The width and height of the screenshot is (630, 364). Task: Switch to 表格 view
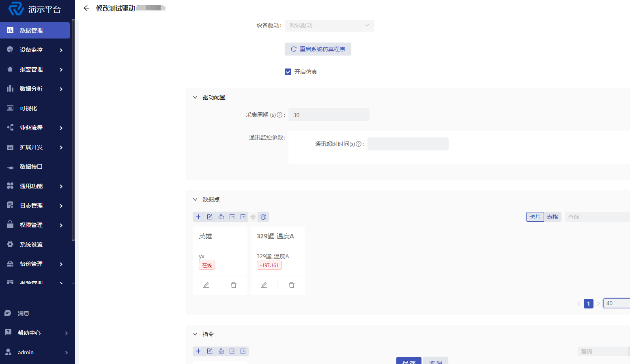coord(553,217)
